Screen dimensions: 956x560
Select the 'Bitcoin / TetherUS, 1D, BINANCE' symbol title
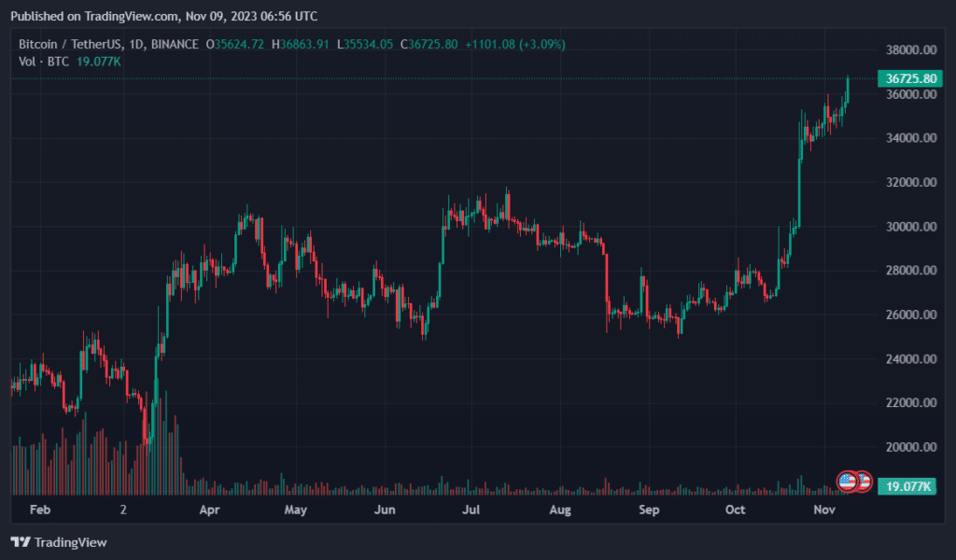click(x=108, y=45)
